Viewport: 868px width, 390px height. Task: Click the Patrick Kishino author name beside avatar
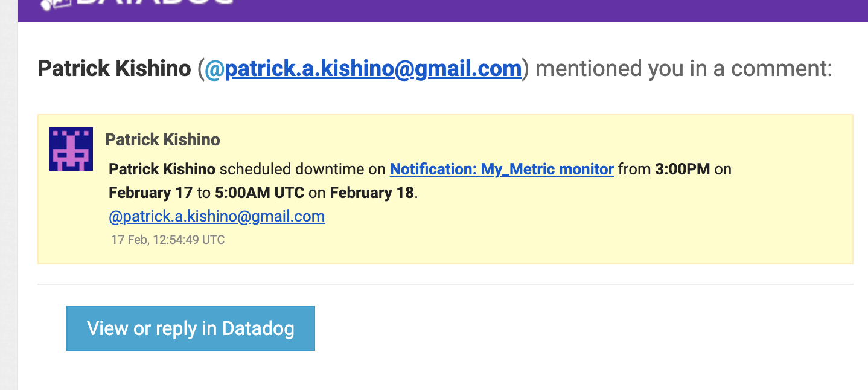[x=162, y=140]
